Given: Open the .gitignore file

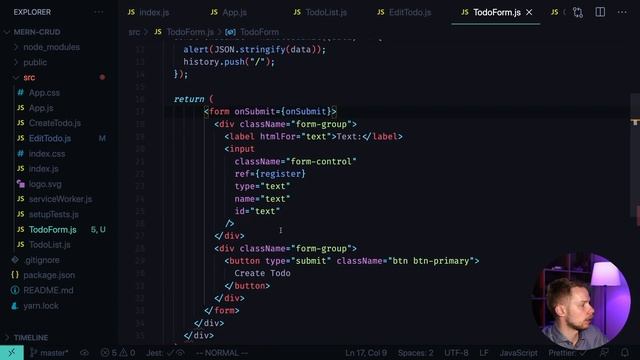Looking at the screenshot, I should pyautogui.click(x=42, y=260).
